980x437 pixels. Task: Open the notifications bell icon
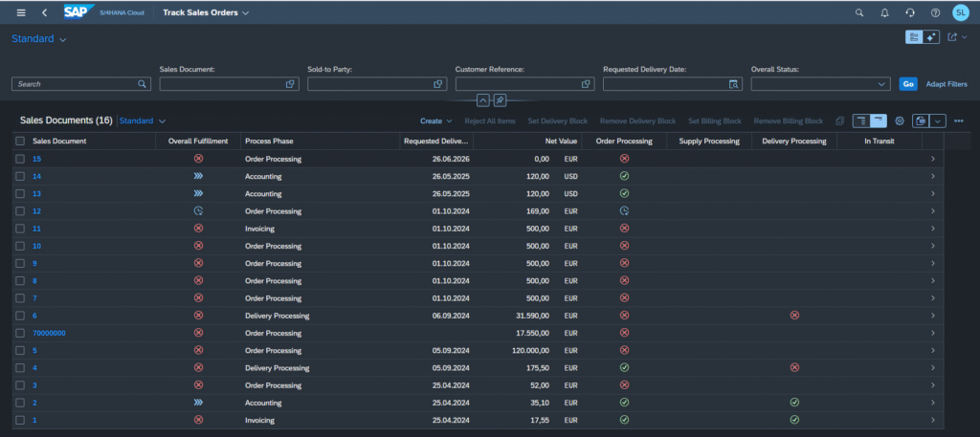(x=884, y=12)
